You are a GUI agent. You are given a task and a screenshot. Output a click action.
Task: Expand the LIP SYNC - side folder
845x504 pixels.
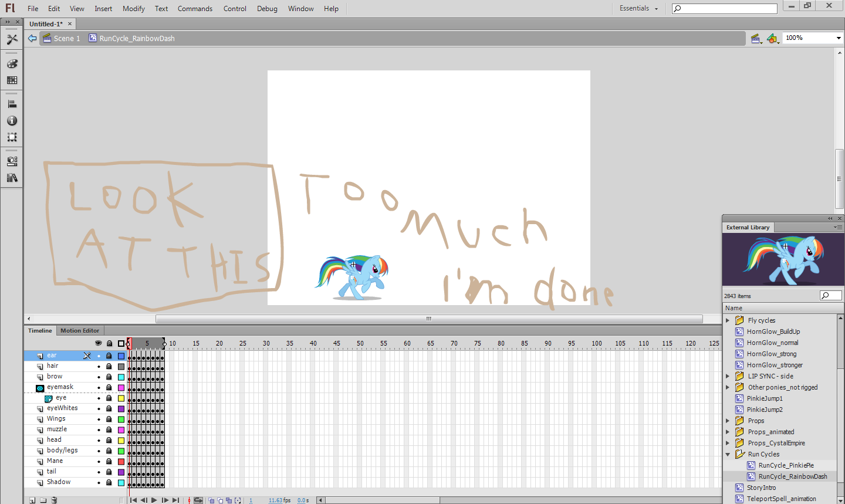click(x=728, y=376)
